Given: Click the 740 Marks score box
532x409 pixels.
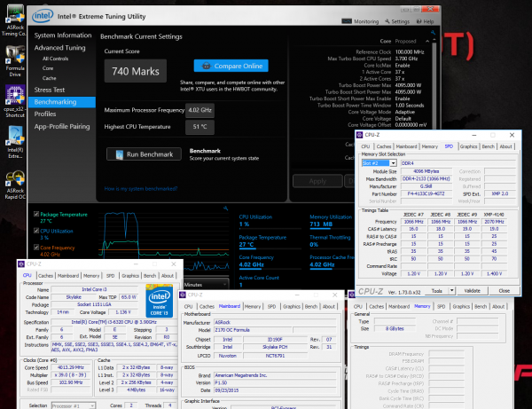Looking at the screenshot, I should tap(136, 71).
